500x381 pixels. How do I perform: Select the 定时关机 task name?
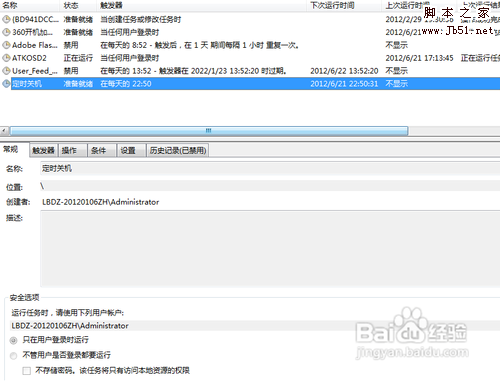coord(27,84)
